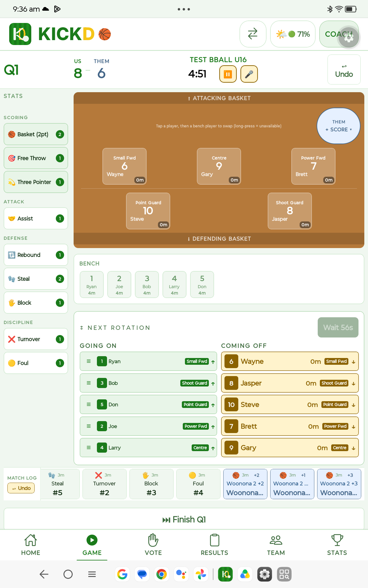Viewport: 368px width, 588px height.
Task: Undo from the match log
Action: point(21,488)
